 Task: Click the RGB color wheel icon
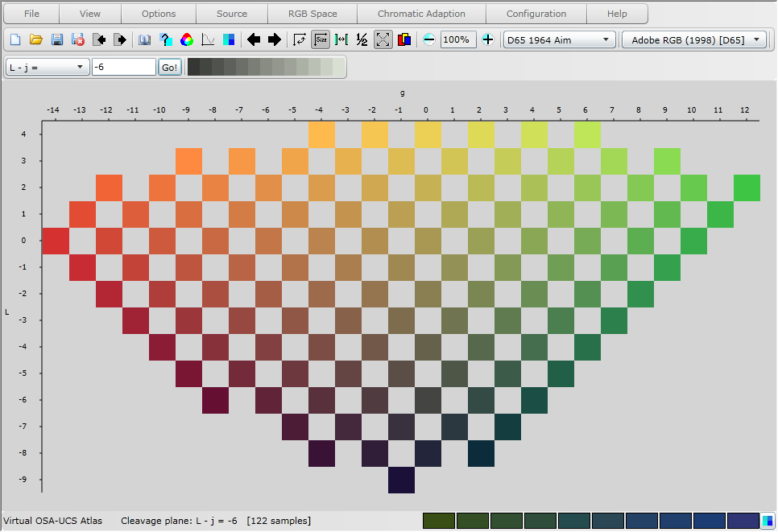point(187,39)
